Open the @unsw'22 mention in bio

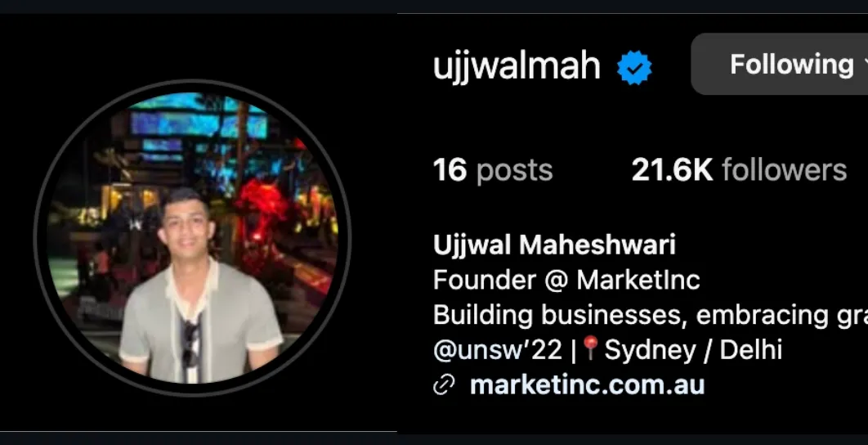498,349
